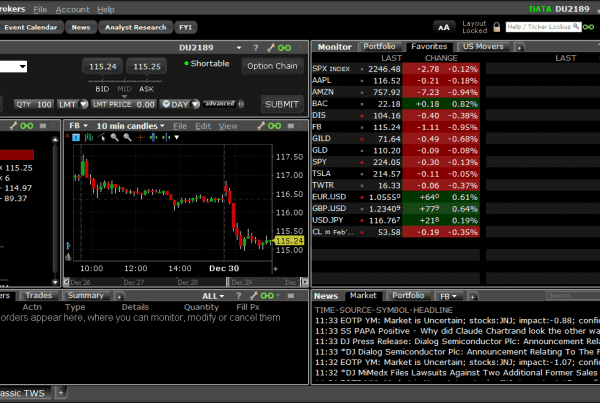Open white ticker symbol combo box arrow
This screenshot has width=600, height=403.
click(23, 67)
